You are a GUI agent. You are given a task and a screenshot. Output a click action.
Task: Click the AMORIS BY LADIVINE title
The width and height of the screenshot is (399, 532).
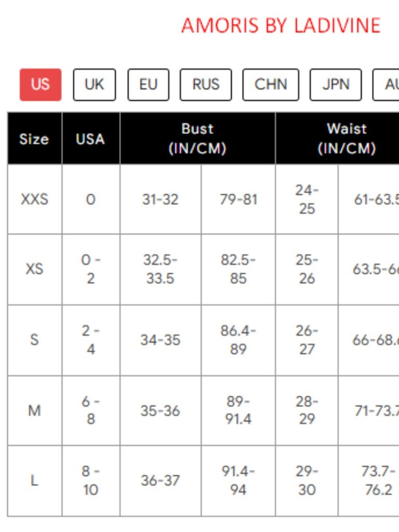click(281, 26)
